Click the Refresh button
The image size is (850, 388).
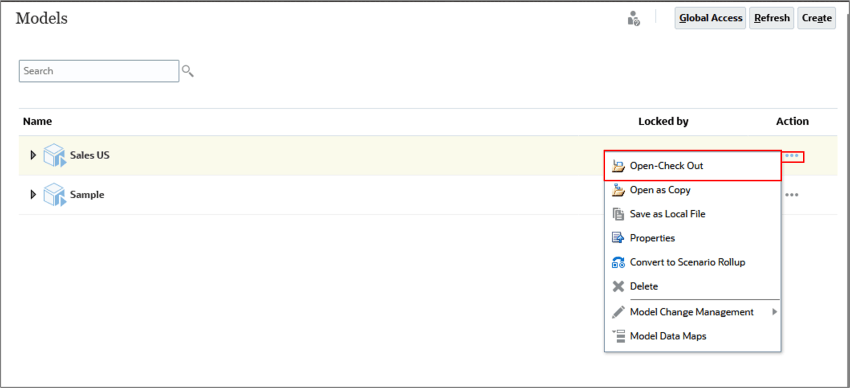(772, 18)
